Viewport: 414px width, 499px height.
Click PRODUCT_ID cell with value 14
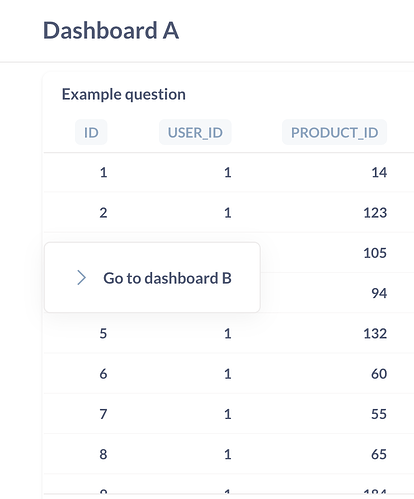(379, 172)
